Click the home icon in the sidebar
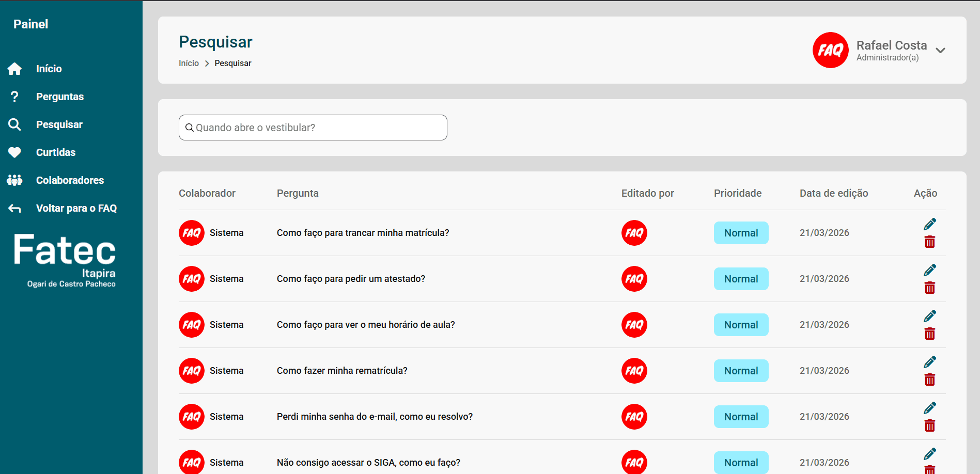The image size is (980, 474). pos(14,69)
